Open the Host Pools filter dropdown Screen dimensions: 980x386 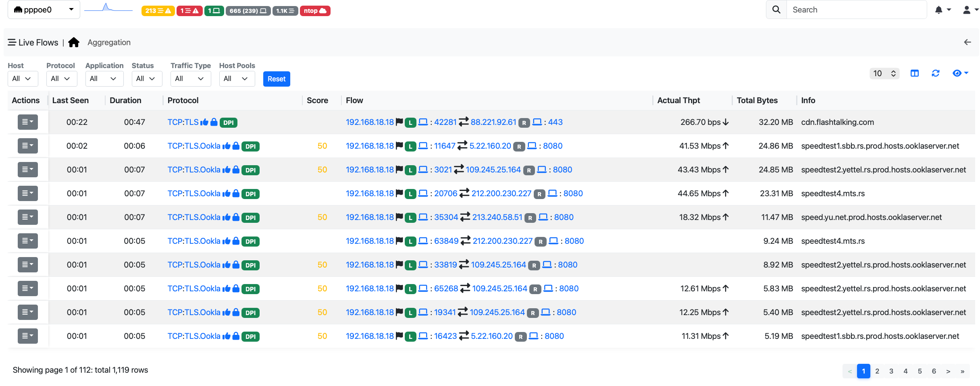(237, 79)
